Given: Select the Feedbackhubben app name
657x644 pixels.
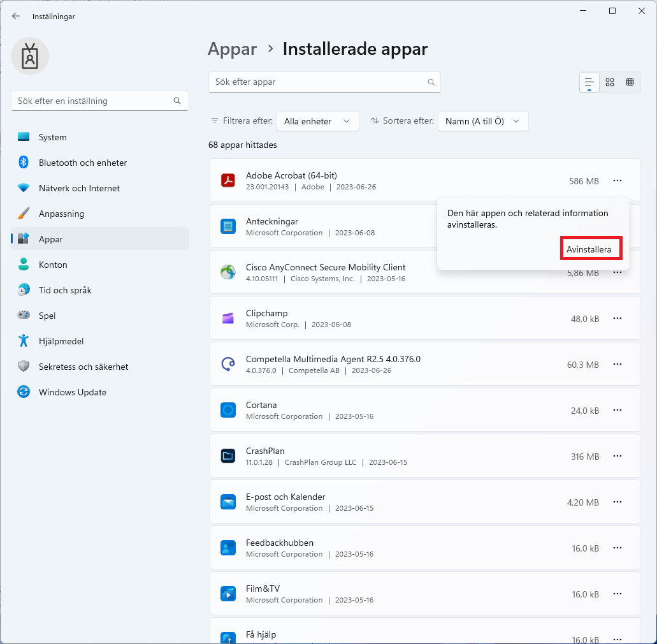Looking at the screenshot, I should coord(280,543).
